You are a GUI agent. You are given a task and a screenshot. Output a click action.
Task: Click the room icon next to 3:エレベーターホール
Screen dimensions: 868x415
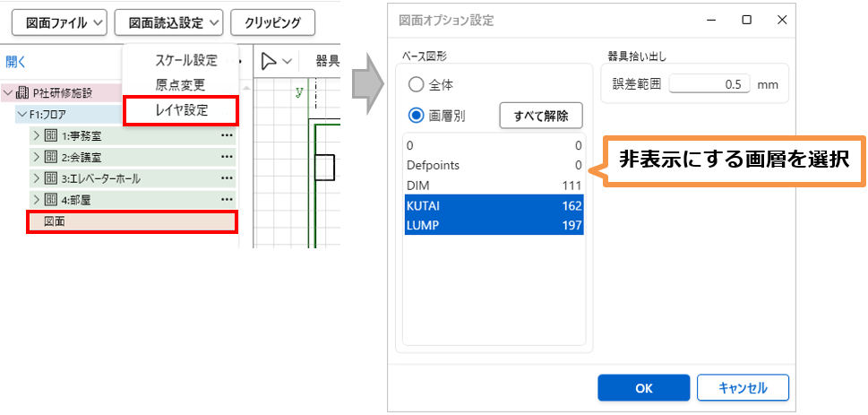(51, 178)
